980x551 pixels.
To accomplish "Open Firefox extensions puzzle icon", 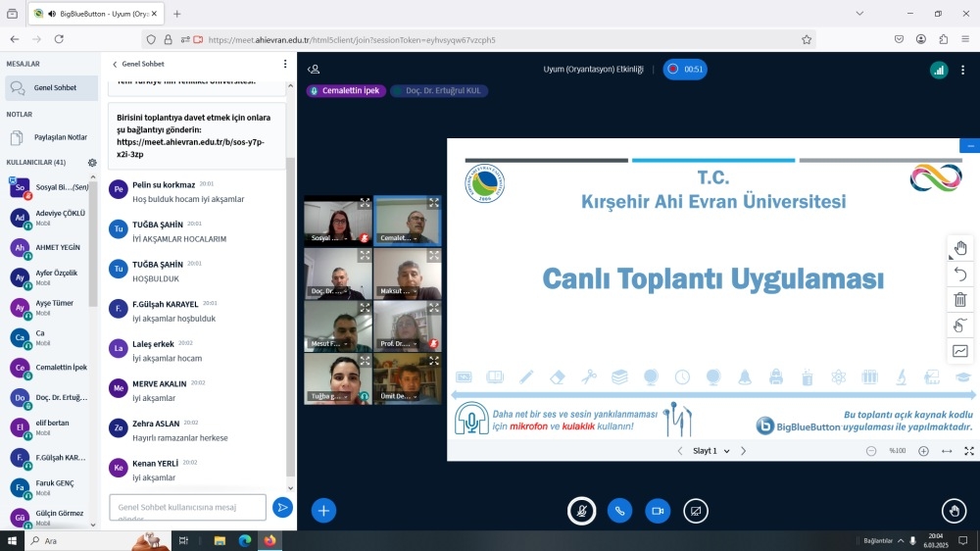I will click(x=943, y=39).
